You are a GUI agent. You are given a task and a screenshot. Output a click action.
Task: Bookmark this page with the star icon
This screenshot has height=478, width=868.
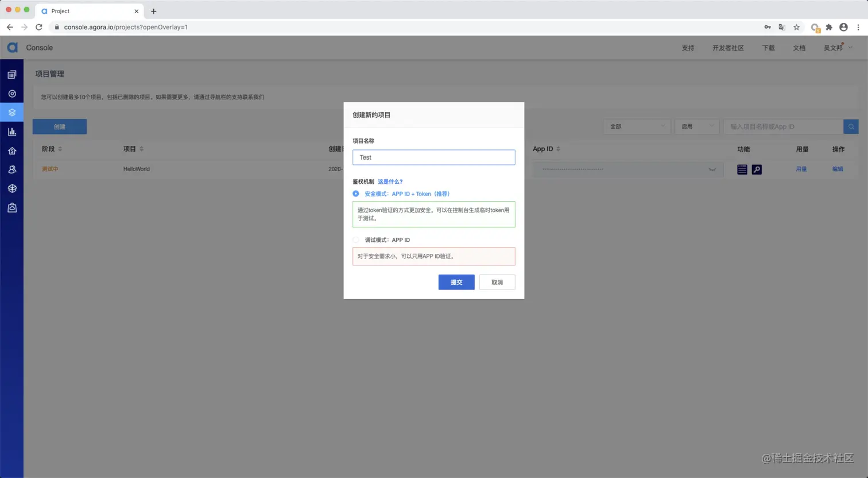pos(797,27)
